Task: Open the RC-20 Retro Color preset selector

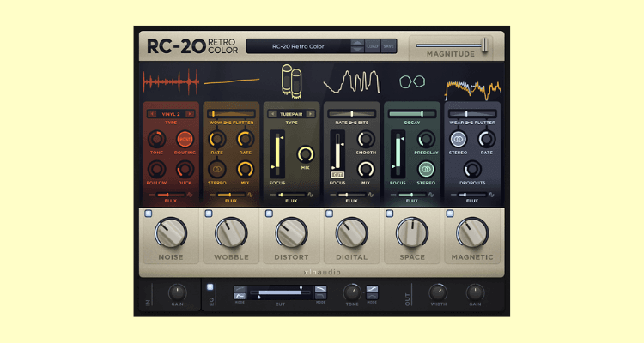Action: 297,46
